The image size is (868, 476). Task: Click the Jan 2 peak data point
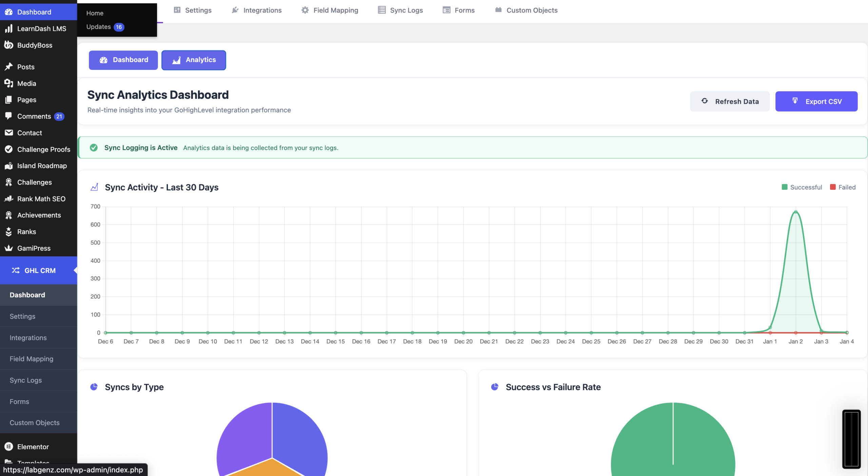(795, 212)
